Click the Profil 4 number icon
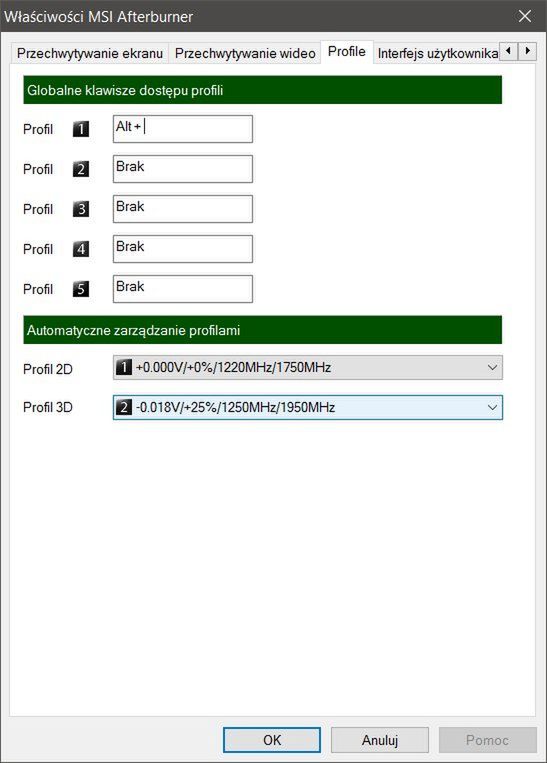 click(x=81, y=249)
